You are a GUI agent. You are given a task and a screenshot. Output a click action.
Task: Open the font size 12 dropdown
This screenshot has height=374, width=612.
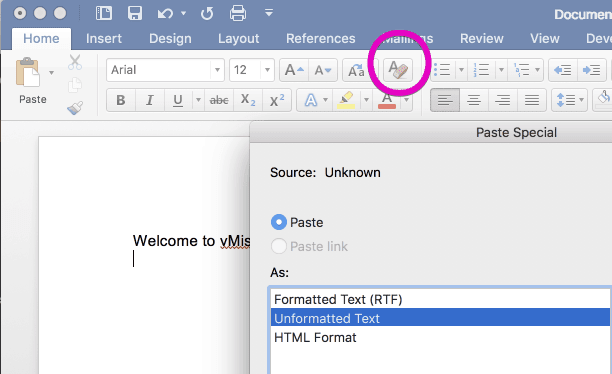point(267,70)
